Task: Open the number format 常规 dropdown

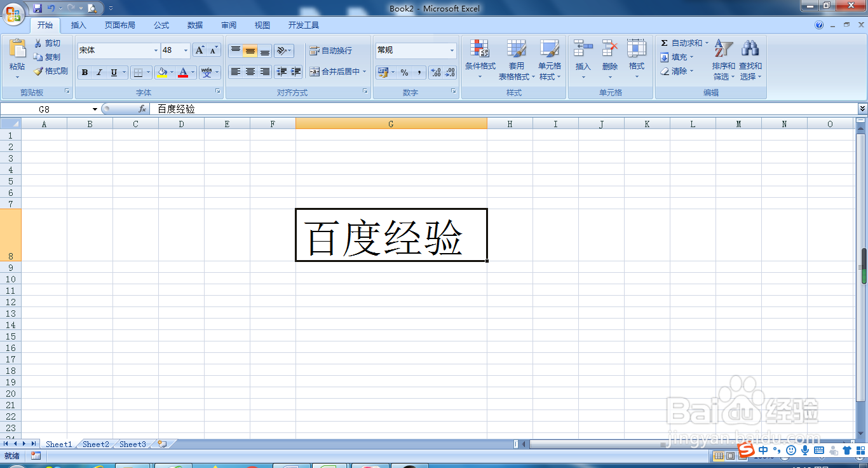Action: 452,50
